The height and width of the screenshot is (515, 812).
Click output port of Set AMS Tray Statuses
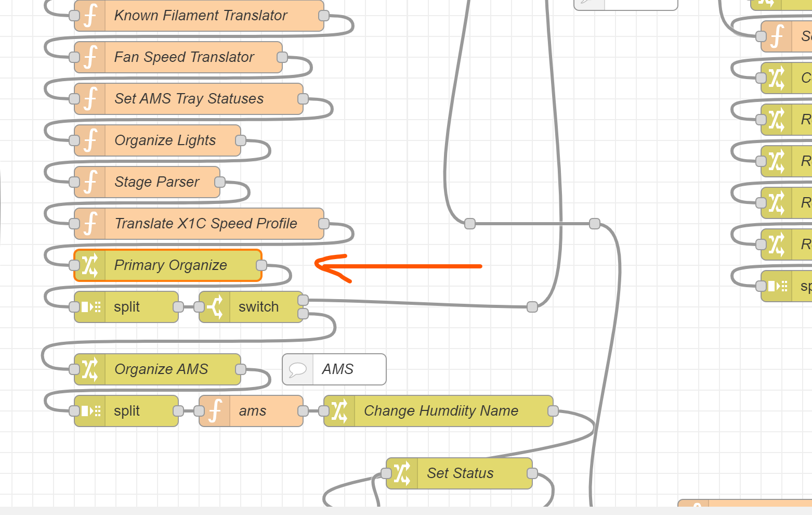click(303, 99)
